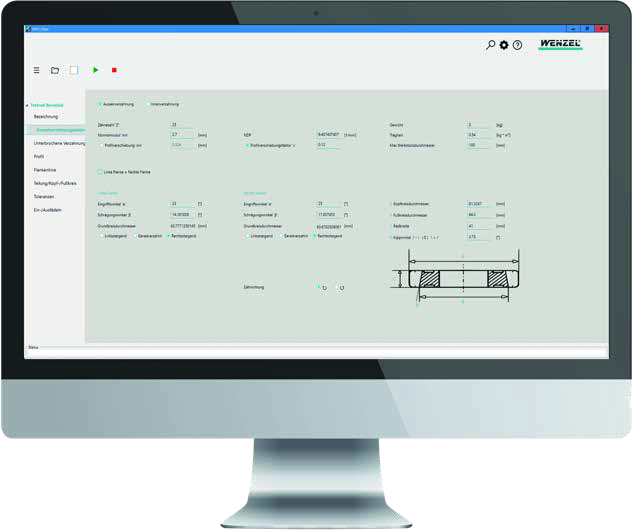Go to the Toleranzen sidebar item

tap(45, 196)
